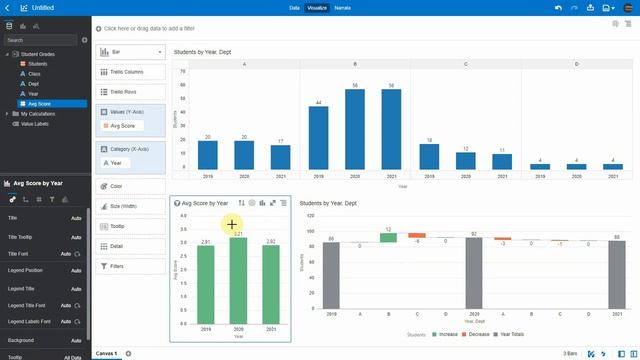Click the Tooltip drop target in grammar panel
Image resolution: width=640 pixels, height=360 pixels.
(131, 226)
